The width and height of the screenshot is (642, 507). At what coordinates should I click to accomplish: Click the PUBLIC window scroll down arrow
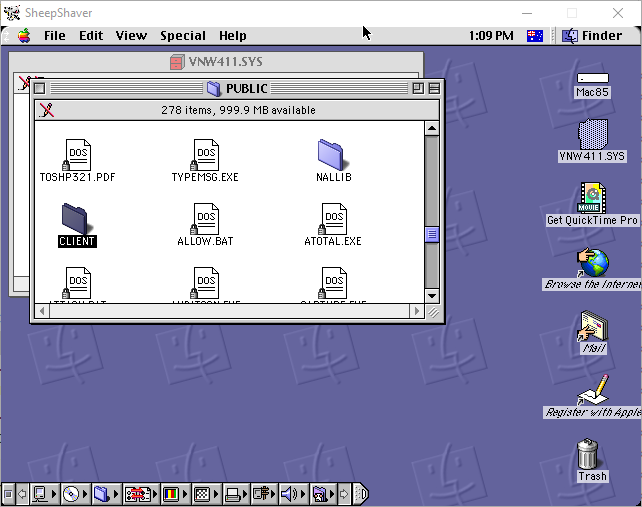pos(432,295)
